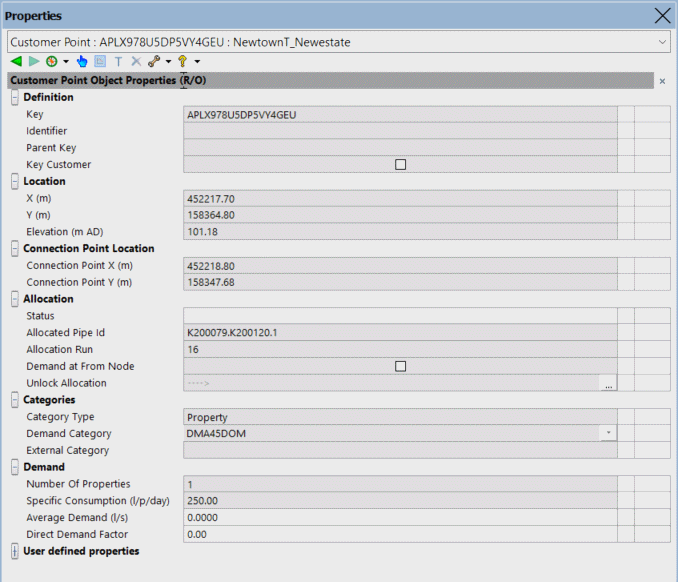Click the empty Parent Key field

click(400, 148)
